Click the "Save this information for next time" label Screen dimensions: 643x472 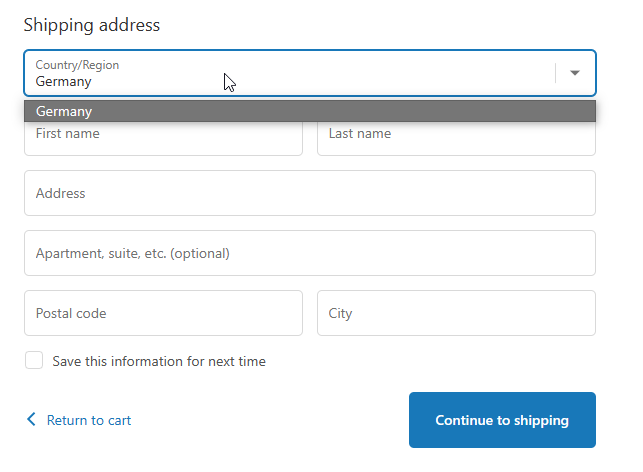point(159,361)
